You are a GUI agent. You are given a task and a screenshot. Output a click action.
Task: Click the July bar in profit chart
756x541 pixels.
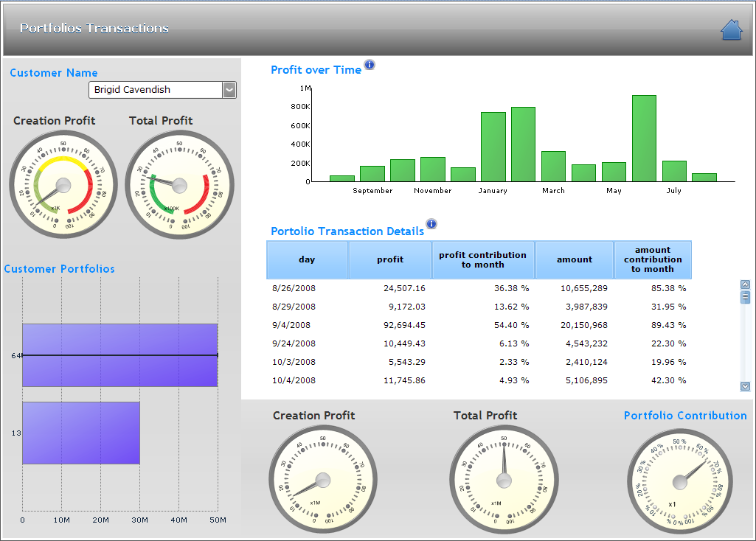[x=674, y=172]
